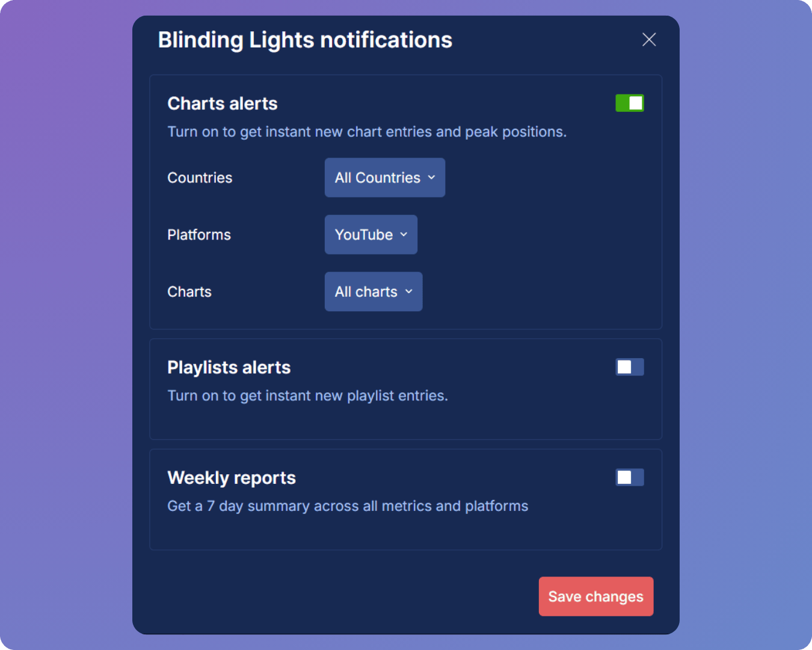This screenshot has width=812, height=650.
Task: Click the Platforms field label
Action: (x=199, y=235)
